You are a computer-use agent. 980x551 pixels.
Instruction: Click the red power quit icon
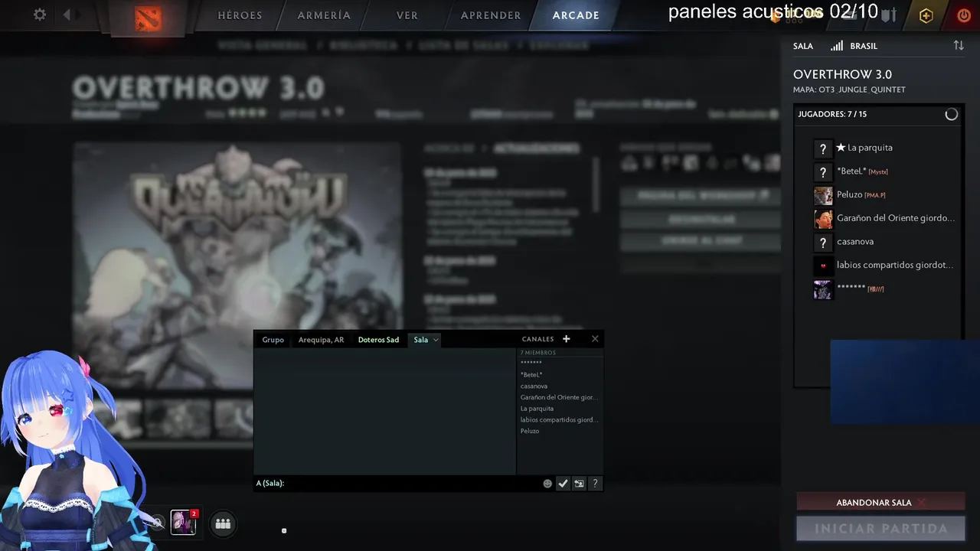point(964,15)
